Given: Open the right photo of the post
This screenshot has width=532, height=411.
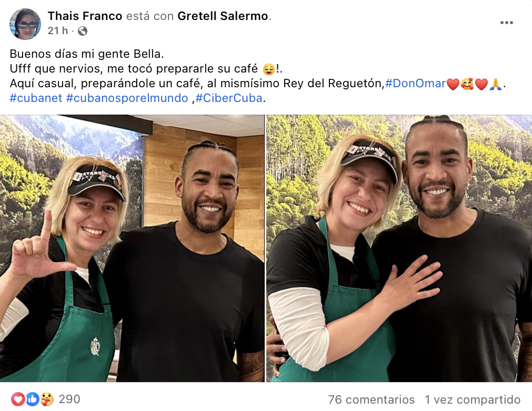Looking at the screenshot, I should tap(399, 248).
